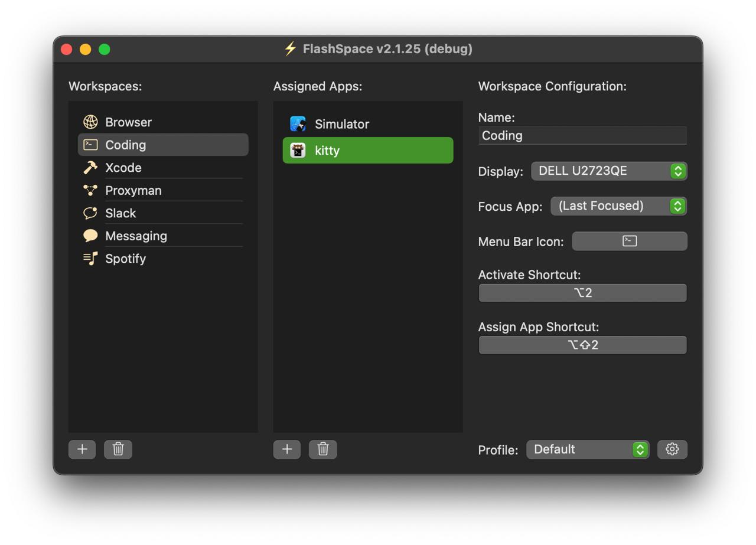756x545 pixels.
Task: Click the Simulator app icon
Action: [x=298, y=124]
